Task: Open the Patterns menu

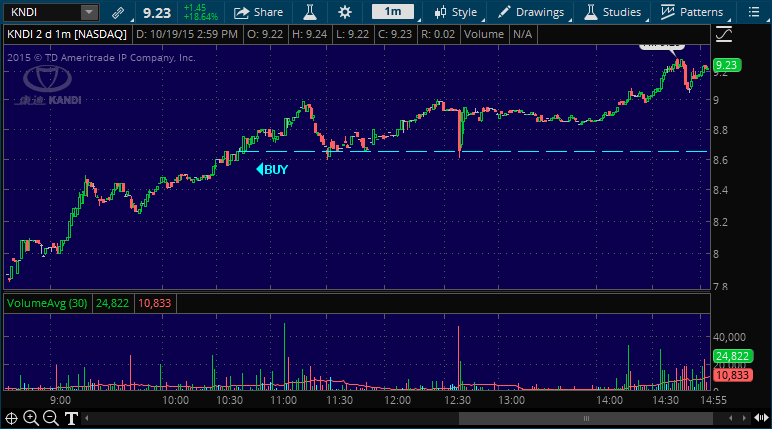Action: point(692,12)
